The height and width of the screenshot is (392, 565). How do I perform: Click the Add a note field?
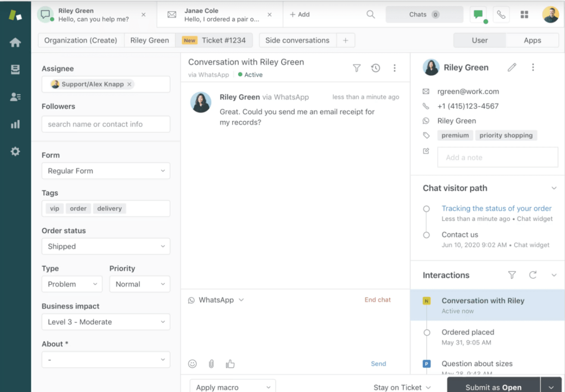[x=497, y=157]
